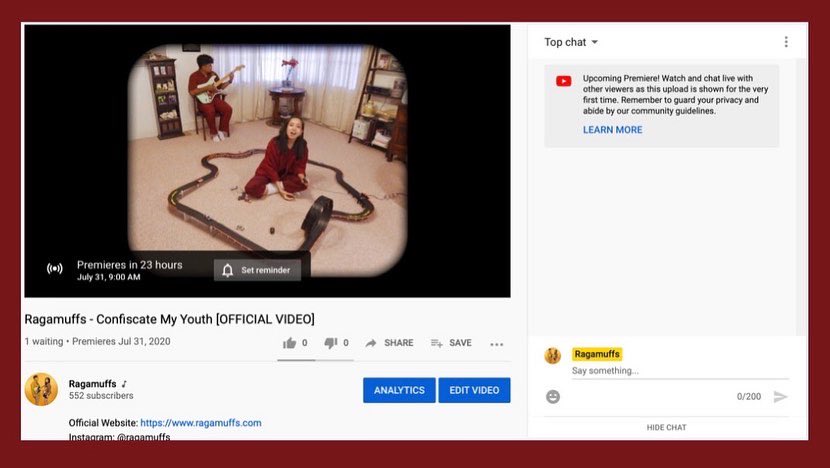The image size is (830, 468).
Task: Open the Top chat dropdown
Action: 571,42
